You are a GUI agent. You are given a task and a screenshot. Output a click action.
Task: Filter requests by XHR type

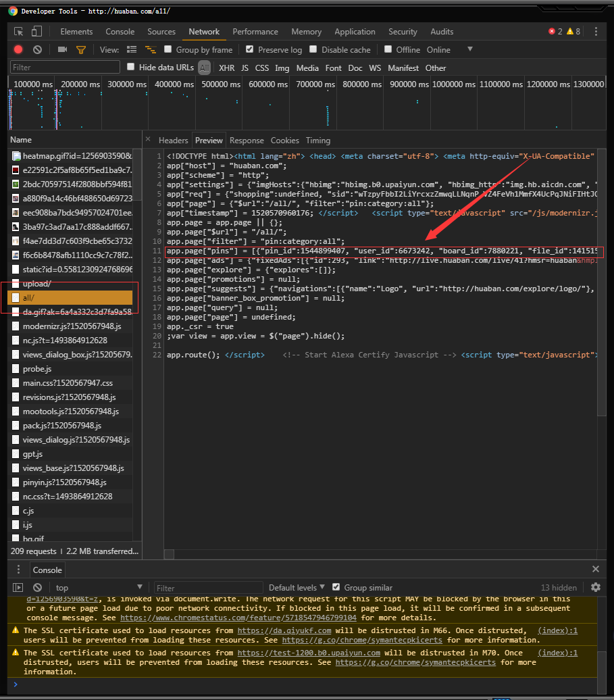227,68
